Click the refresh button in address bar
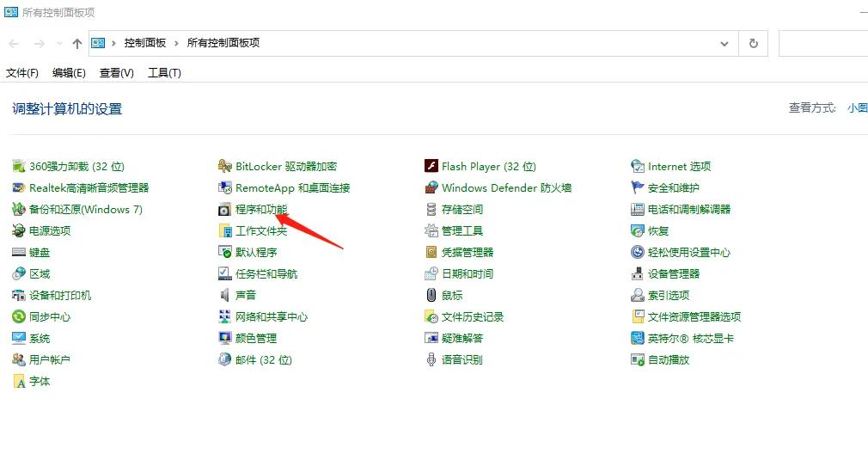Image resolution: width=868 pixels, height=466 pixels. [754, 43]
